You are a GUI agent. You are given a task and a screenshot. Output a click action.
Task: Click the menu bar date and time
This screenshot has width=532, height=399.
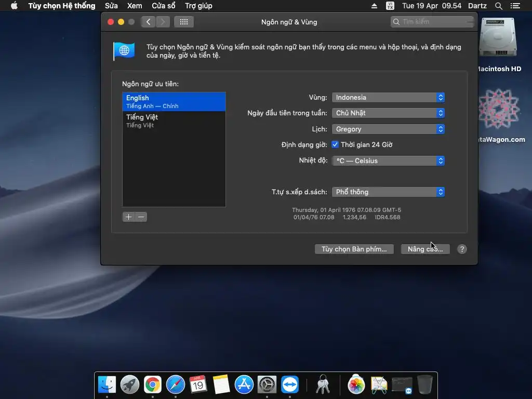click(x=432, y=6)
